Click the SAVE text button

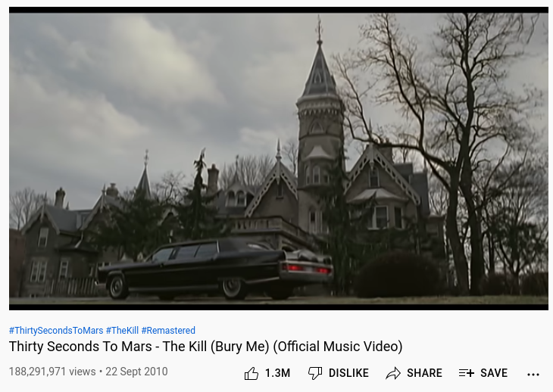click(x=494, y=373)
